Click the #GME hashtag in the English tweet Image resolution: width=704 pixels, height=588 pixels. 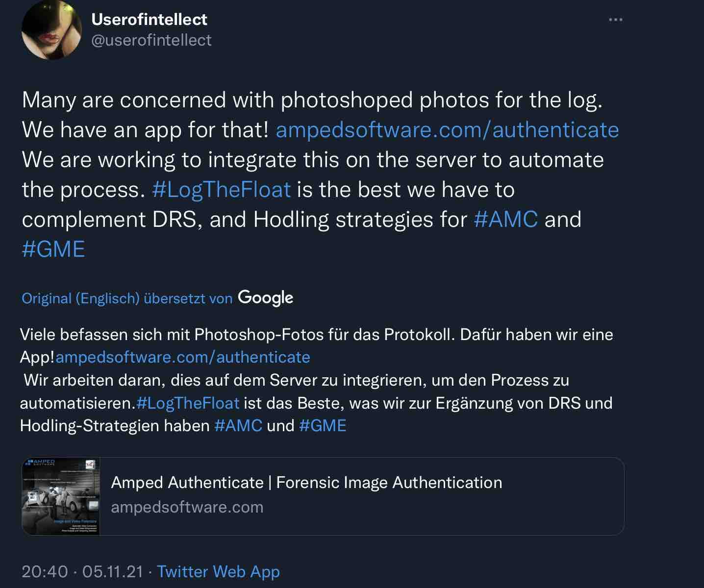[x=53, y=249]
